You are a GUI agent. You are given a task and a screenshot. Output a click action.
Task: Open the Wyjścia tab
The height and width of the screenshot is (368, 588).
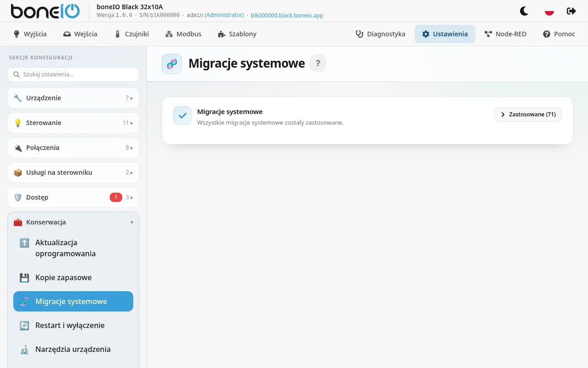click(x=30, y=34)
